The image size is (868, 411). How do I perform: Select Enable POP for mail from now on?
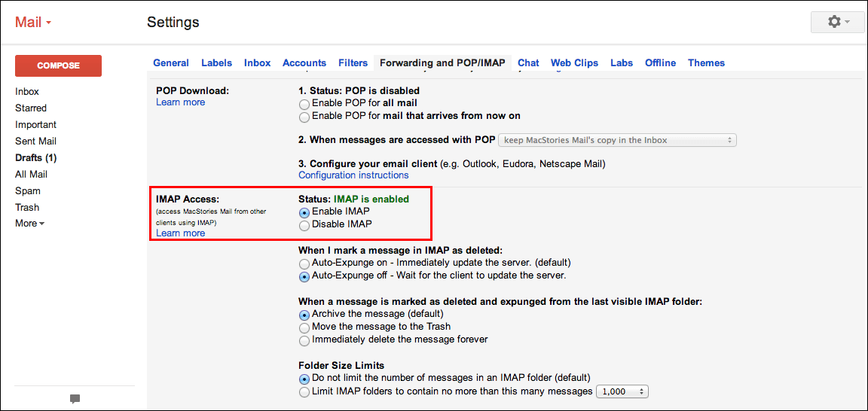pyautogui.click(x=304, y=117)
